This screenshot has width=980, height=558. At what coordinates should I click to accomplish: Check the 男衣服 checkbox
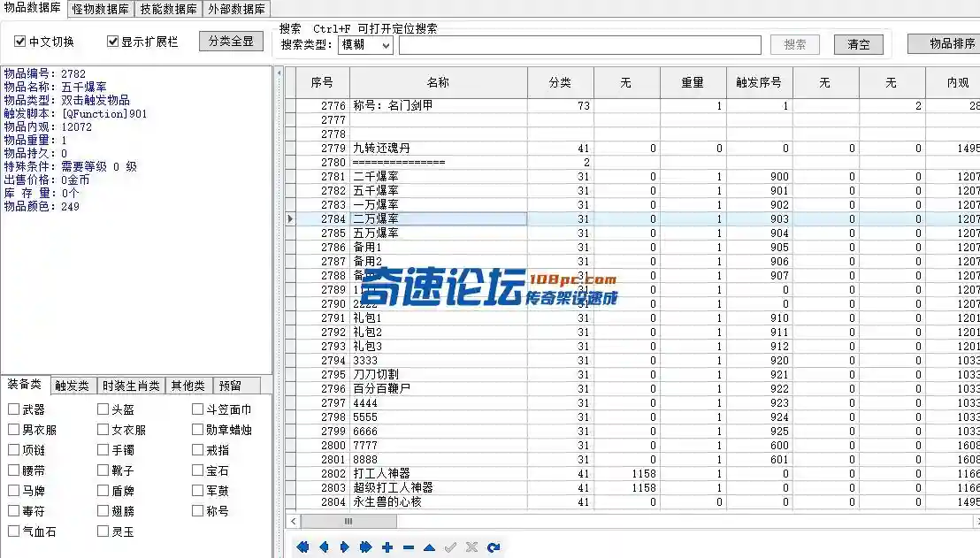[14, 429]
